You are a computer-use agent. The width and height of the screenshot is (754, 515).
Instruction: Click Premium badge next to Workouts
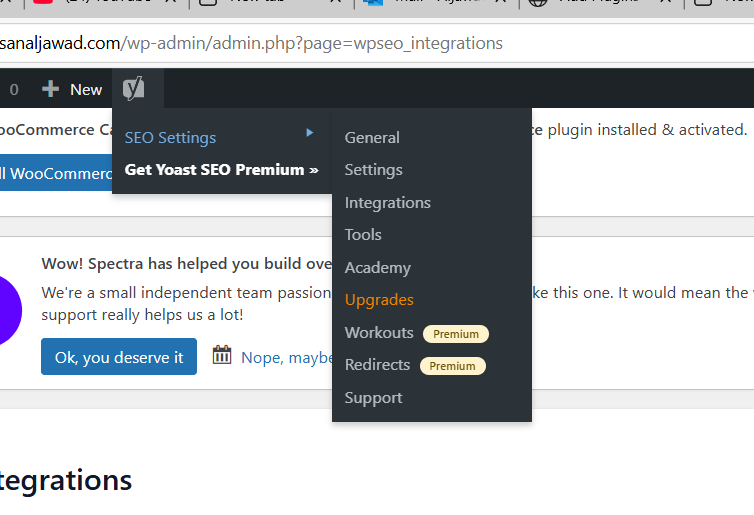pos(456,334)
